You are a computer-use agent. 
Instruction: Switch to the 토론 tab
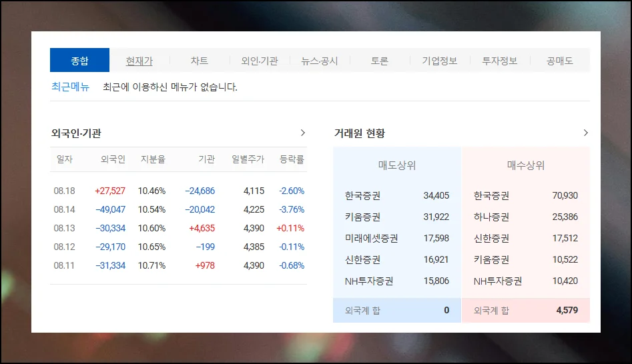tap(380, 61)
